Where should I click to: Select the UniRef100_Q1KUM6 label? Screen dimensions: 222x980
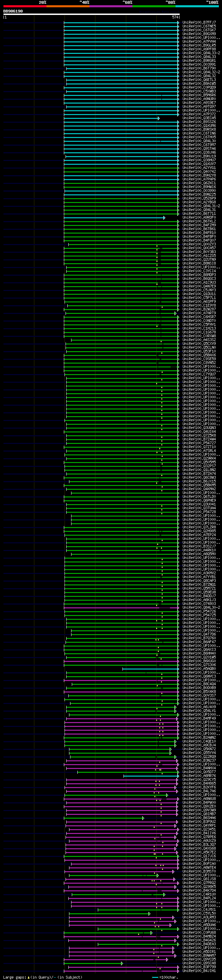(199, 126)
